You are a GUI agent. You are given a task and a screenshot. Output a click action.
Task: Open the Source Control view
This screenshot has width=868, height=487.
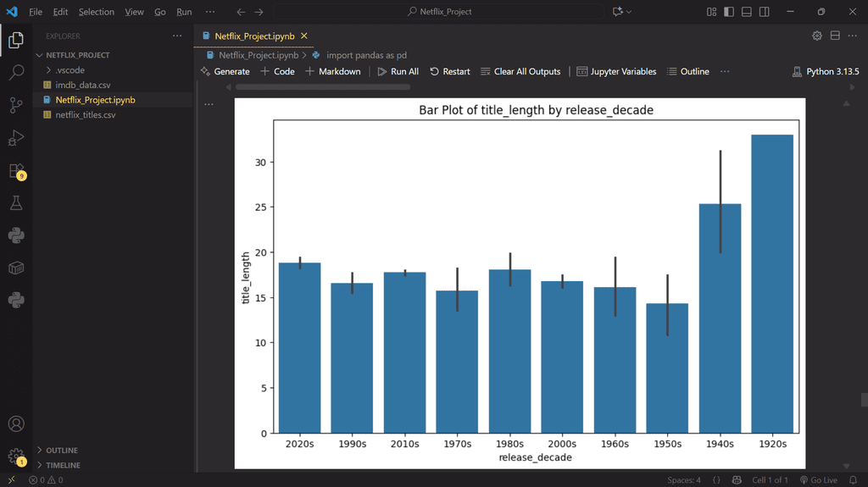click(16, 105)
